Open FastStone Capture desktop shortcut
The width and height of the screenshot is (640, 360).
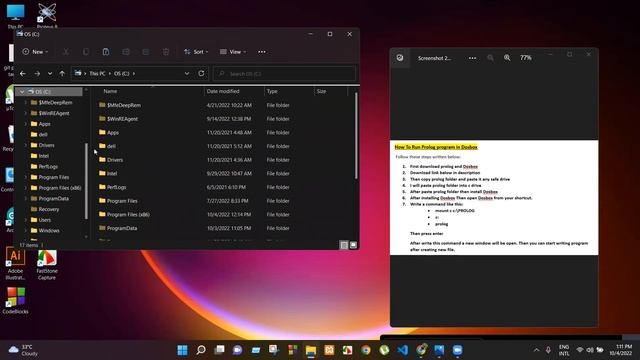click(x=47, y=264)
